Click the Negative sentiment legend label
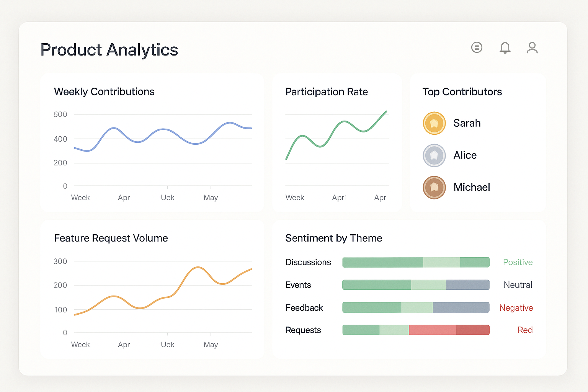 (516, 308)
